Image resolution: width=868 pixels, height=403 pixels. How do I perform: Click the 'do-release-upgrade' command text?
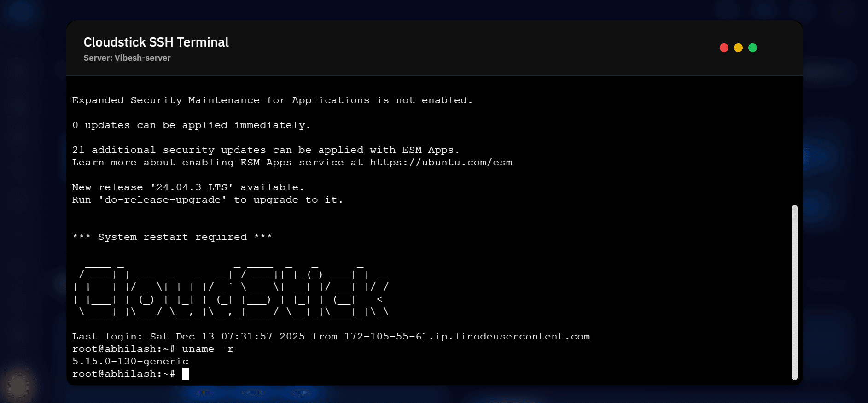163,200
